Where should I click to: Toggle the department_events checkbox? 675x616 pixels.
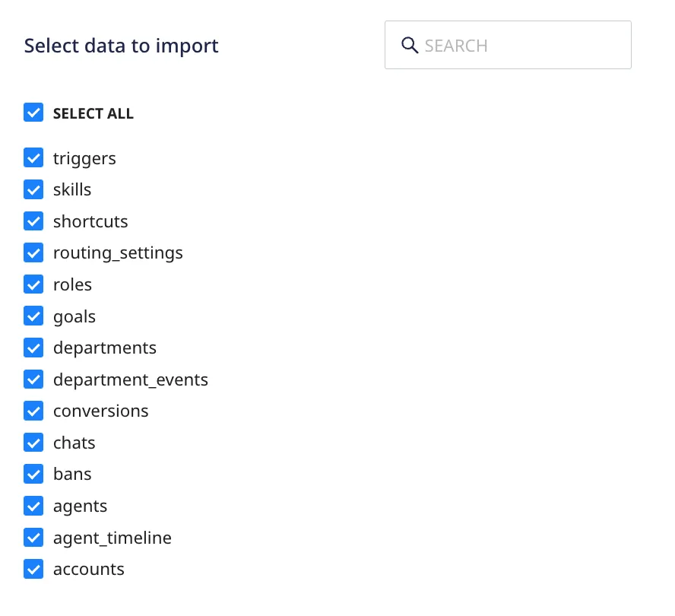[x=33, y=379]
